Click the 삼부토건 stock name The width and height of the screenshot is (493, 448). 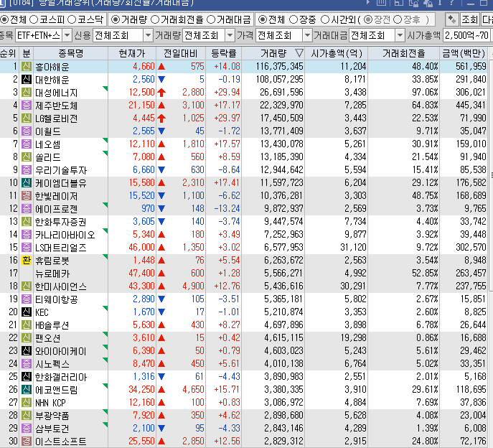(x=52, y=428)
